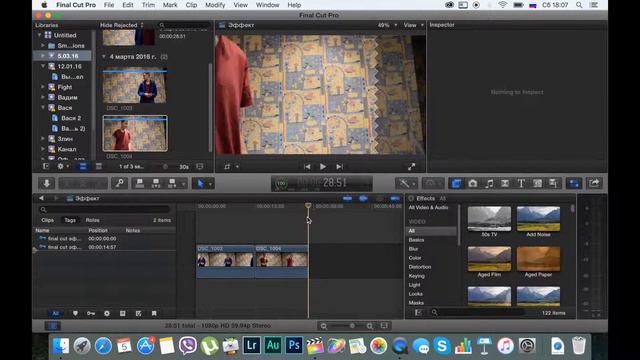Go back in timeline history arrow
The width and height of the screenshot is (640, 360).
click(x=41, y=198)
